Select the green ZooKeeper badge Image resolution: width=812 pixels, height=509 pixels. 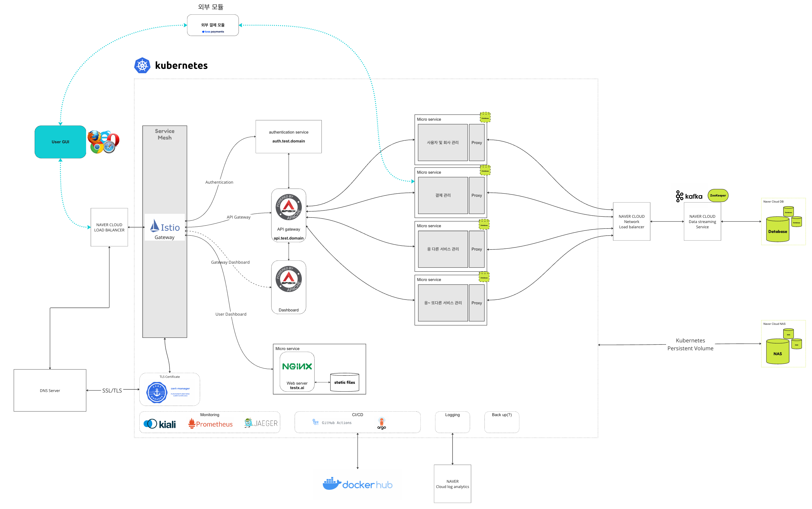[x=718, y=195]
